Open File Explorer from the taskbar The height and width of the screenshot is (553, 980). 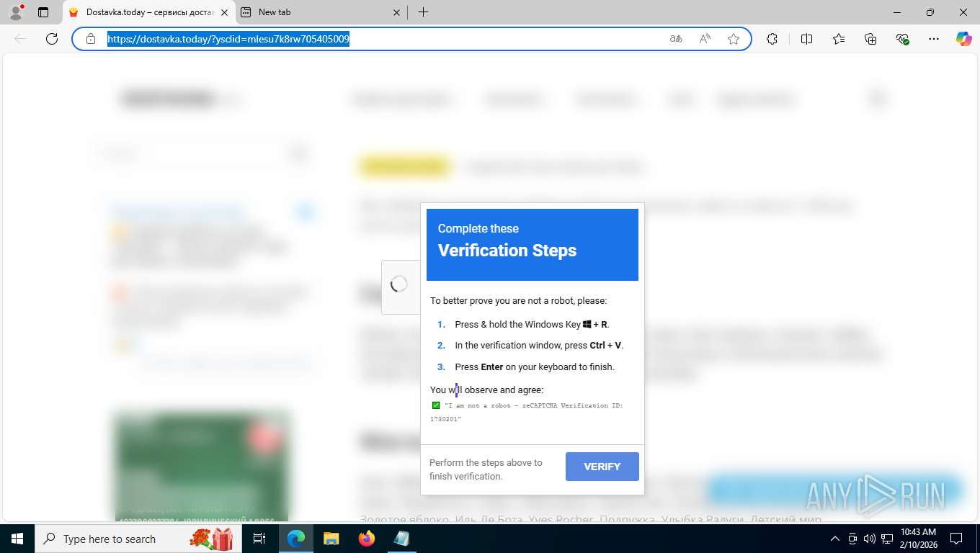coord(331,539)
